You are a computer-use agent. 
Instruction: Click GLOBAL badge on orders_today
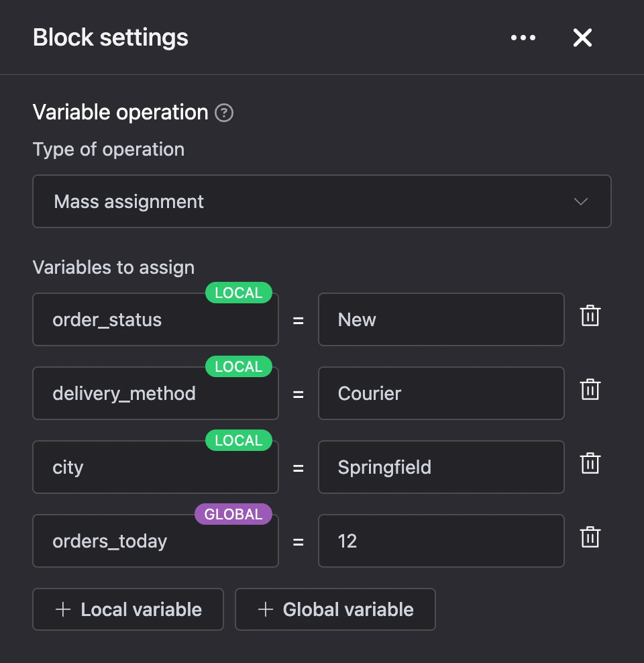point(233,514)
